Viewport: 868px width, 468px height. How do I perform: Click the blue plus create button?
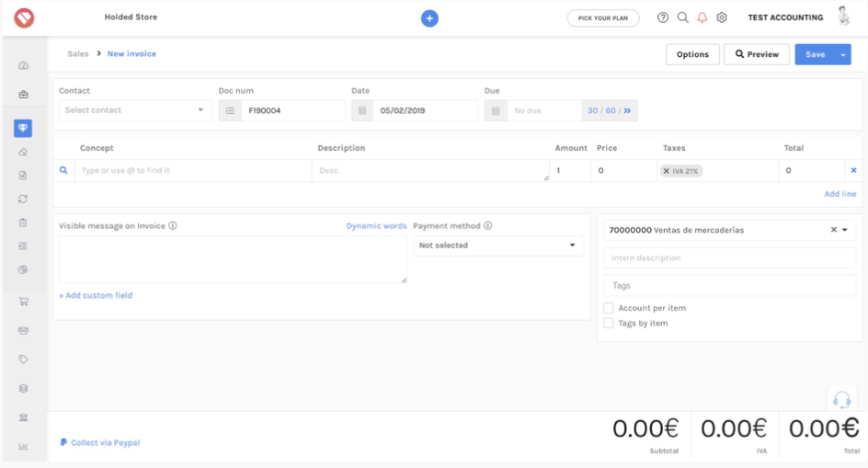[x=429, y=18]
